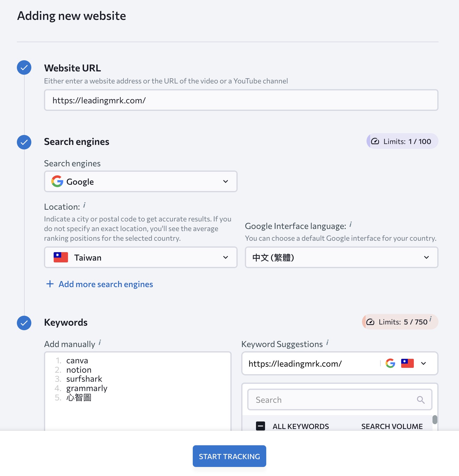Click the Keywords step checkmark icon
This screenshot has height=476, width=459.
coord(24,323)
